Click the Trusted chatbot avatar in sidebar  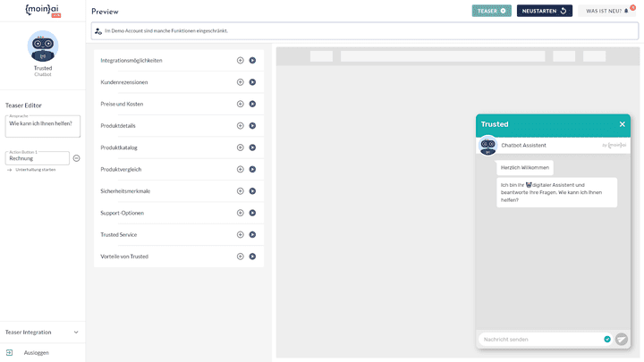click(43, 46)
